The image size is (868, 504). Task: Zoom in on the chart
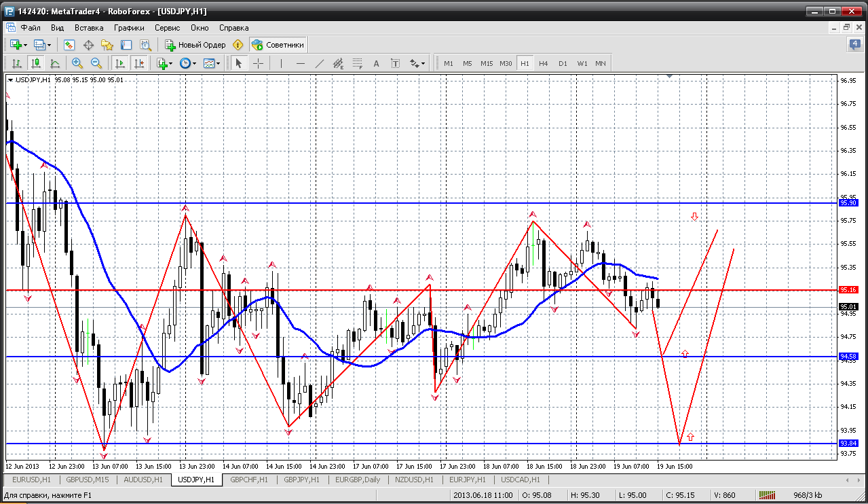tap(77, 63)
